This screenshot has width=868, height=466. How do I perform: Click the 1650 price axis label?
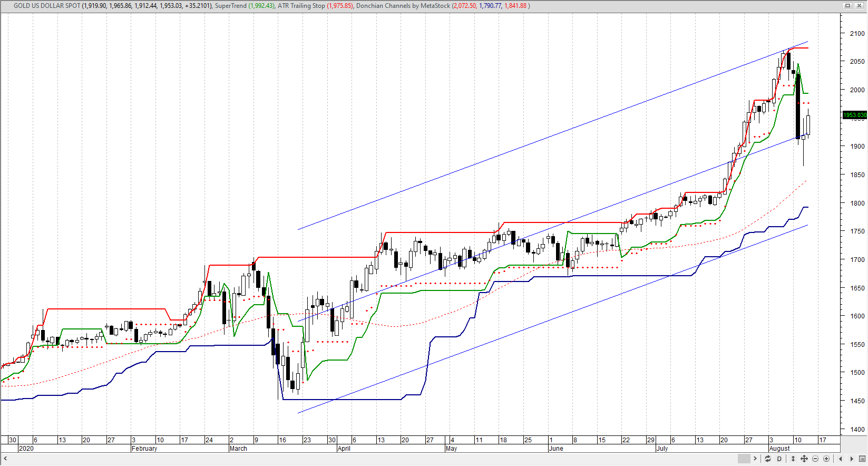point(857,288)
